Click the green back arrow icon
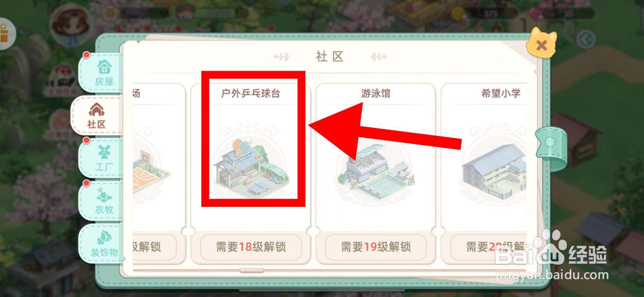 click(586, 39)
